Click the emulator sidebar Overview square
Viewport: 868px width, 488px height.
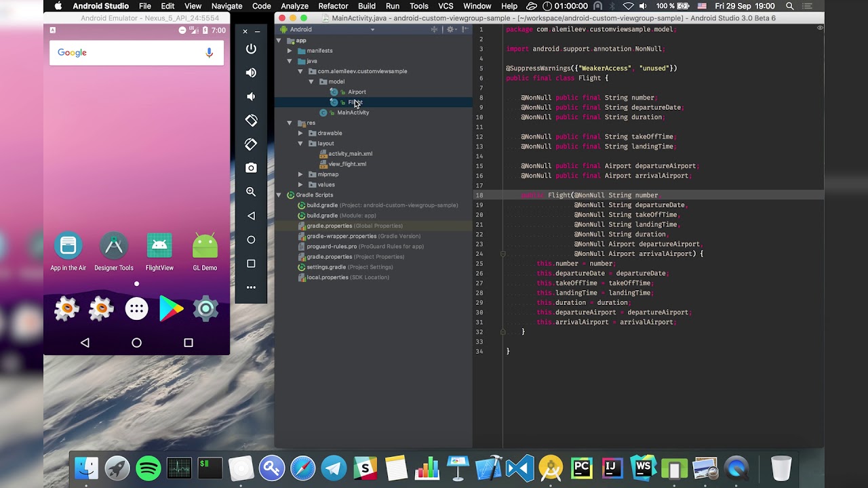click(x=251, y=264)
